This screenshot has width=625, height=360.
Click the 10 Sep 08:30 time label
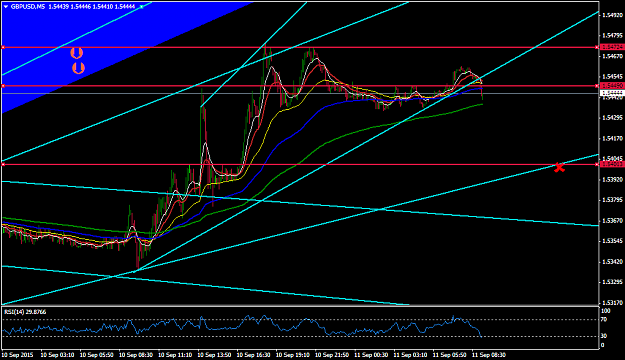pyautogui.click(x=136, y=355)
